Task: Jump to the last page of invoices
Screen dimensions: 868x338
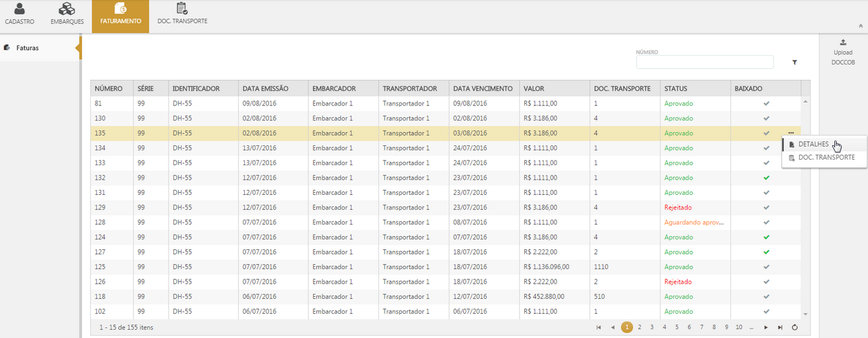Action: (780, 328)
